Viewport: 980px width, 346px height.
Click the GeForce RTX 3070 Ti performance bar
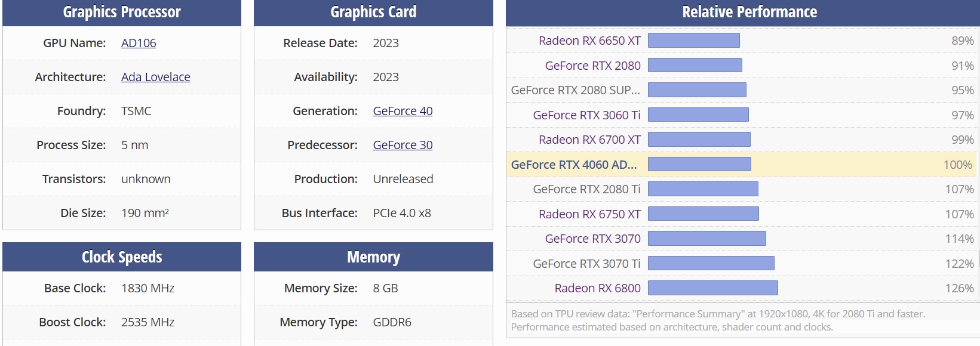[x=711, y=263]
